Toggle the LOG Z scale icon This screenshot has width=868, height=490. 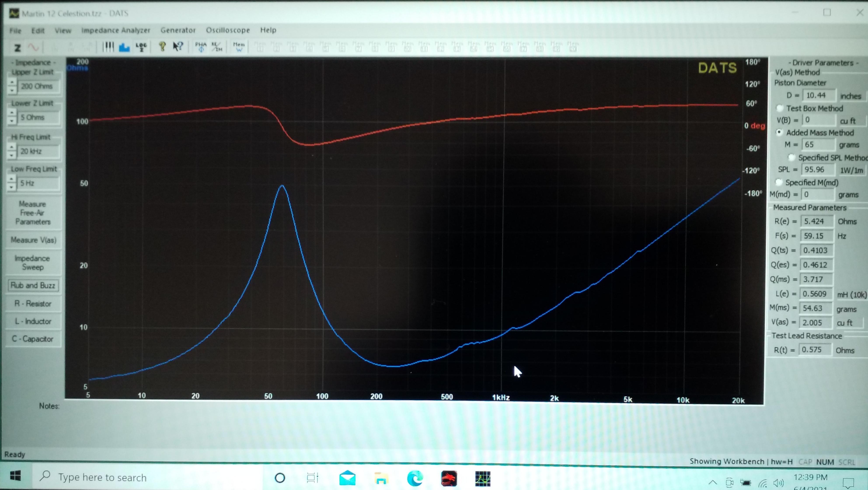click(141, 47)
